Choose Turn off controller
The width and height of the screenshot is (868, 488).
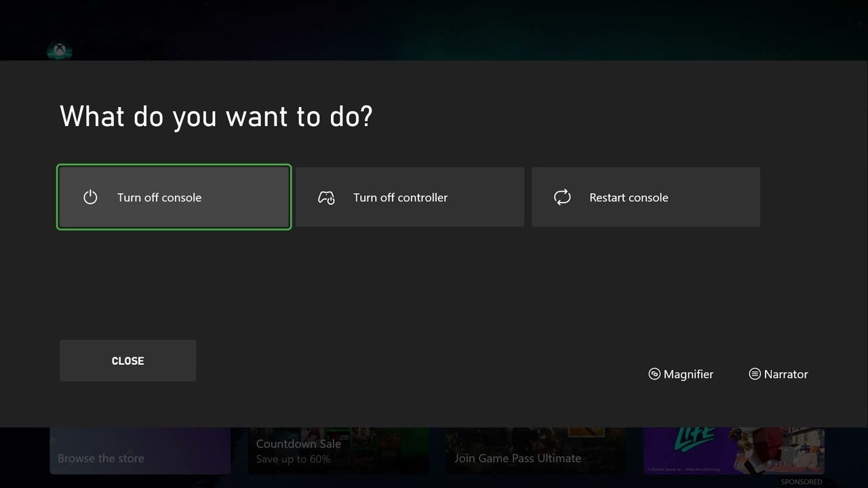(x=410, y=197)
